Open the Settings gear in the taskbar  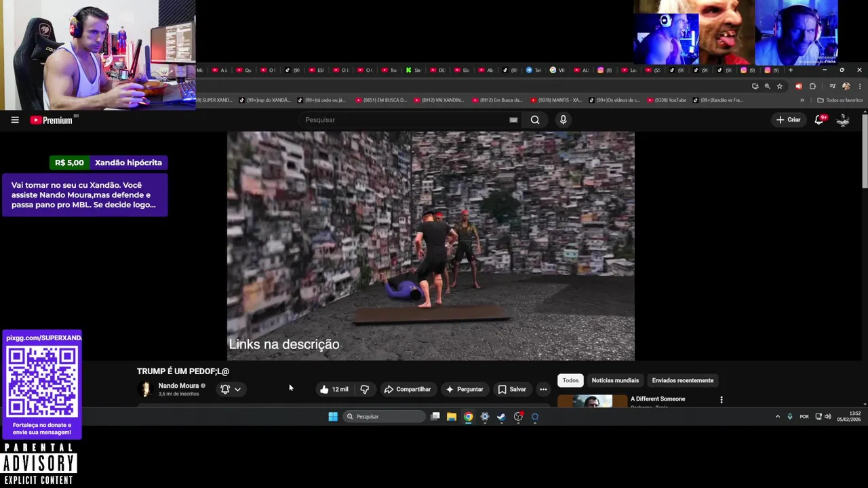[x=485, y=417]
